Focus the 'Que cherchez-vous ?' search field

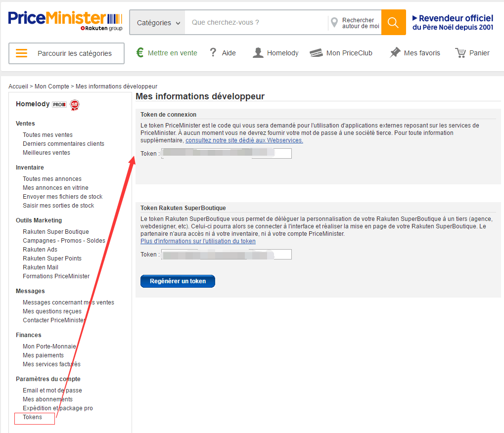click(x=256, y=22)
